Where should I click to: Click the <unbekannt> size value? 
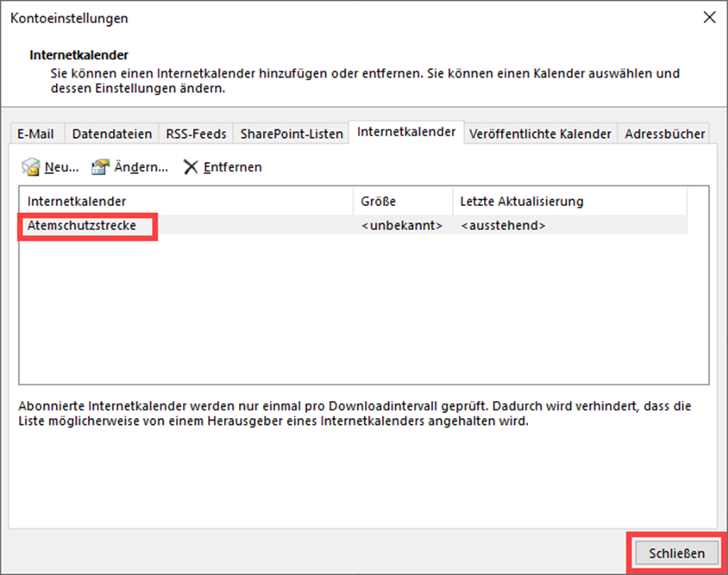[x=402, y=226]
